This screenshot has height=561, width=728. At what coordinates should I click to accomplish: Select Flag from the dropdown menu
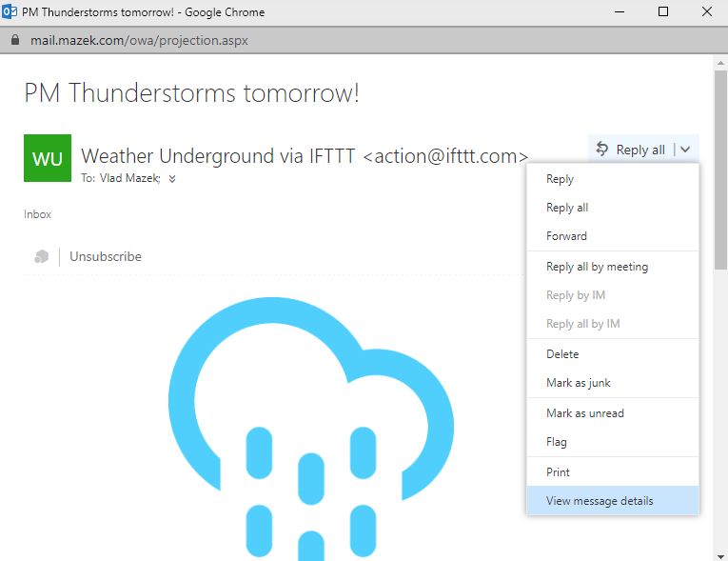click(x=557, y=442)
